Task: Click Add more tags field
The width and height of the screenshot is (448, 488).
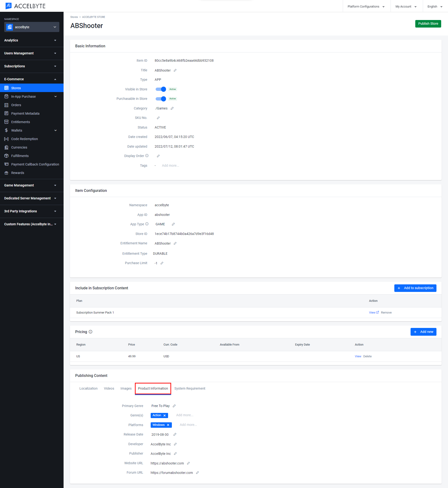Action: (170, 165)
